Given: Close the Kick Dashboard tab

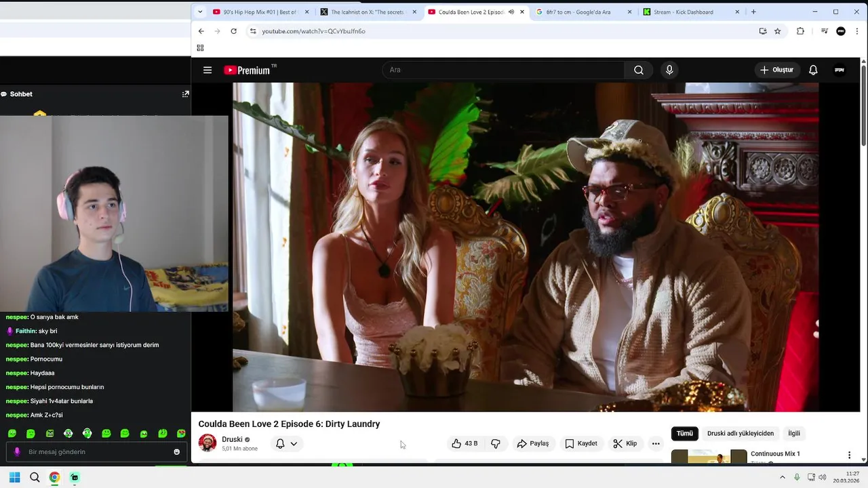Looking at the screenshot, I should click(x=737, y=12).
